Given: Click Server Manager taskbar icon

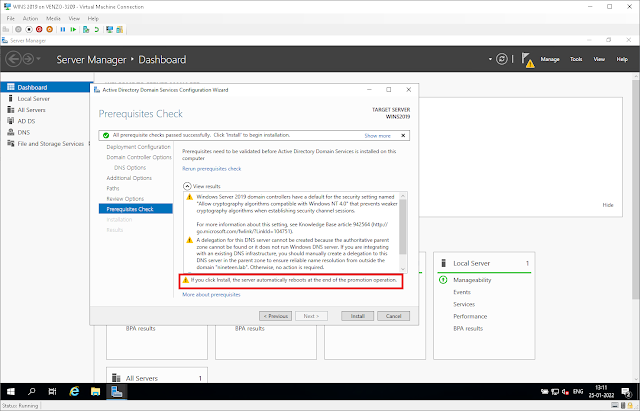Looking at the screenshot, I should click(117, 392).
